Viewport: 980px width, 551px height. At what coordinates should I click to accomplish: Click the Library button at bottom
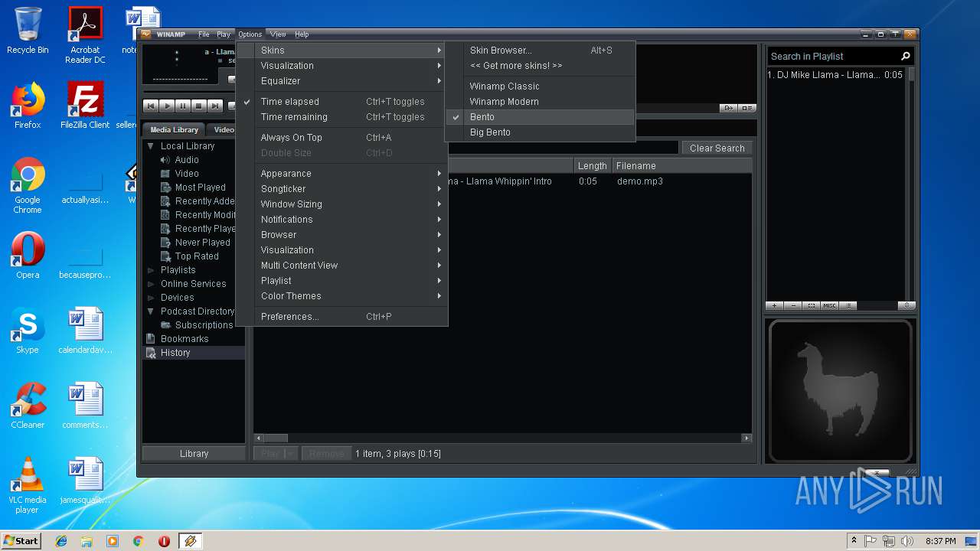tap(194, 454)
